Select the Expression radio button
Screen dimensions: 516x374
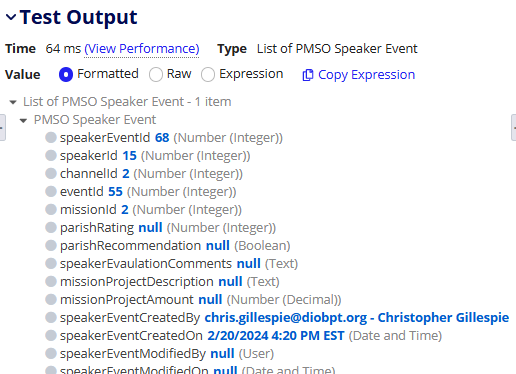point(208,74)
